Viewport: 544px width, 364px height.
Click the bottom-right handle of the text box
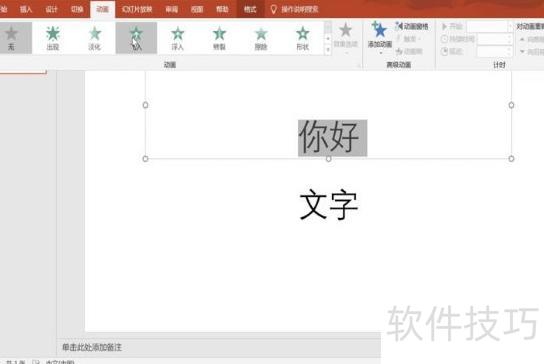(x=511, y=159)
